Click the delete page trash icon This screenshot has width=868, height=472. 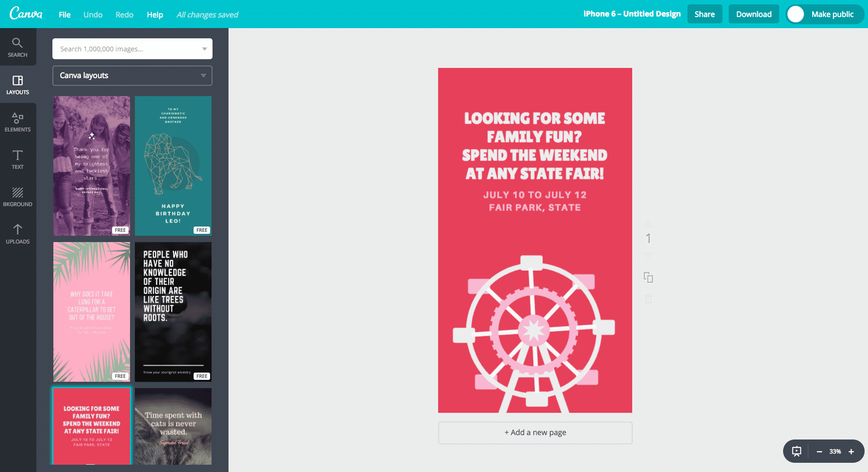click(648, 299)
